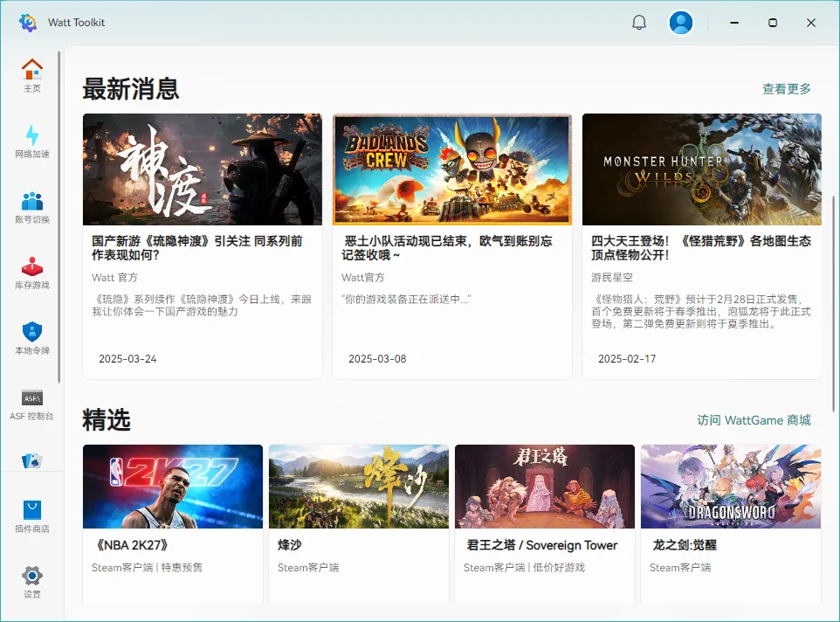Open the Dragonsword 龙之剑 featured image
Screen dimensions: 840x622
pyautogui.click(x=731, y=487)
